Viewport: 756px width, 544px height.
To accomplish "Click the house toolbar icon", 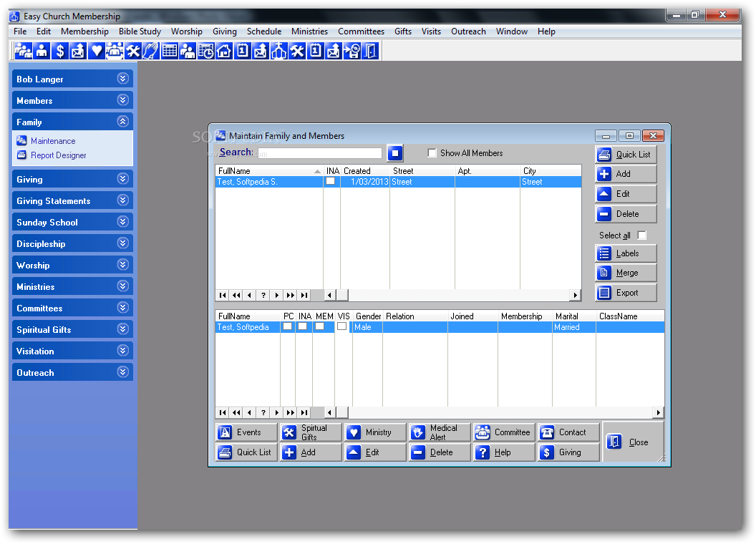I will tap(224, 51).
